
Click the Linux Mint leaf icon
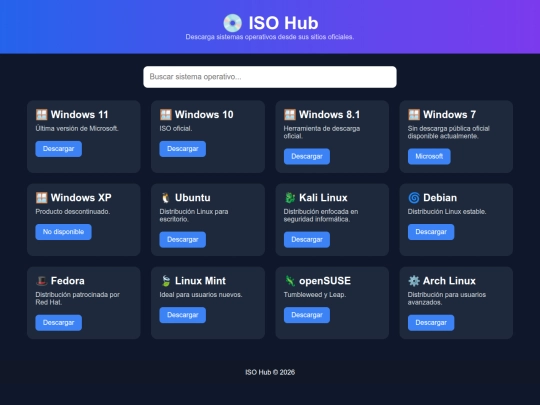pyautogui.click(x=166, y=281)
